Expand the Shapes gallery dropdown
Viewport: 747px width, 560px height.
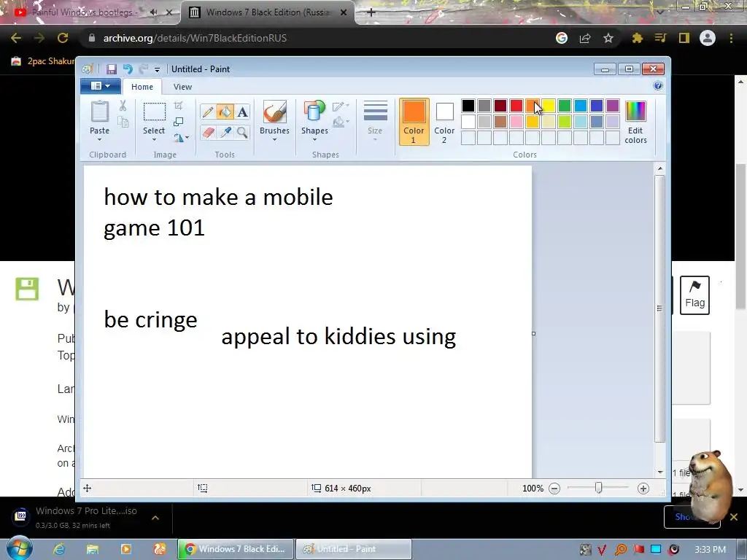tap(314, 122)
